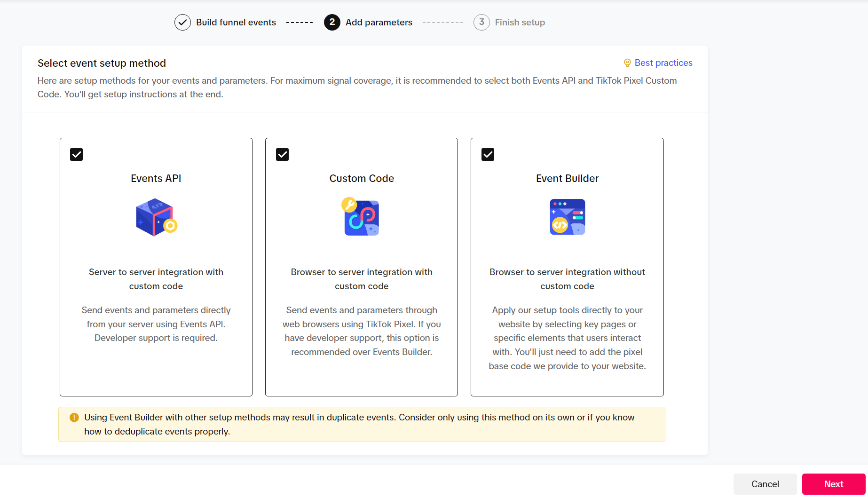Uncheck the Events API checkbox
This screenshot has width=868, height=498.
click(77, 155)
